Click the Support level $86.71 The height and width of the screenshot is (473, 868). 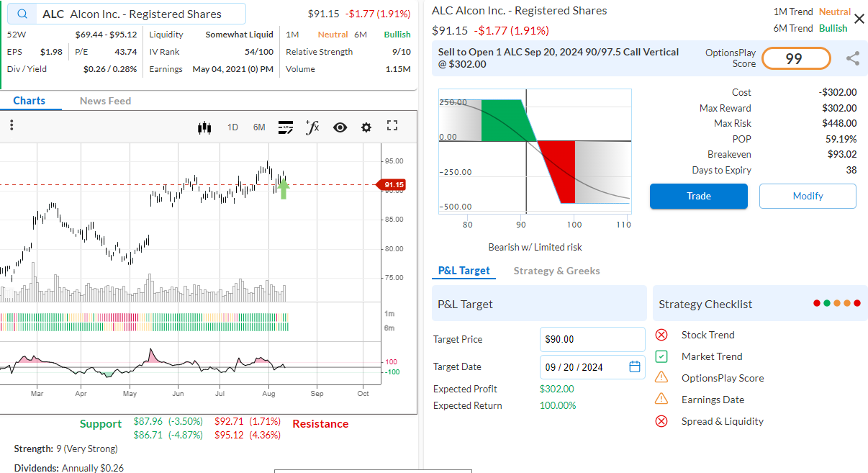(149, 435)
